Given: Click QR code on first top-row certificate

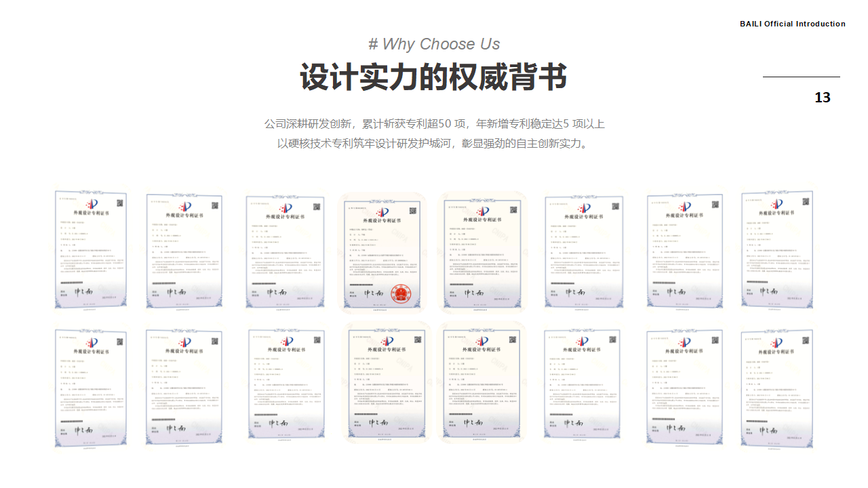Looking at the screenshot, I should 119,202.
